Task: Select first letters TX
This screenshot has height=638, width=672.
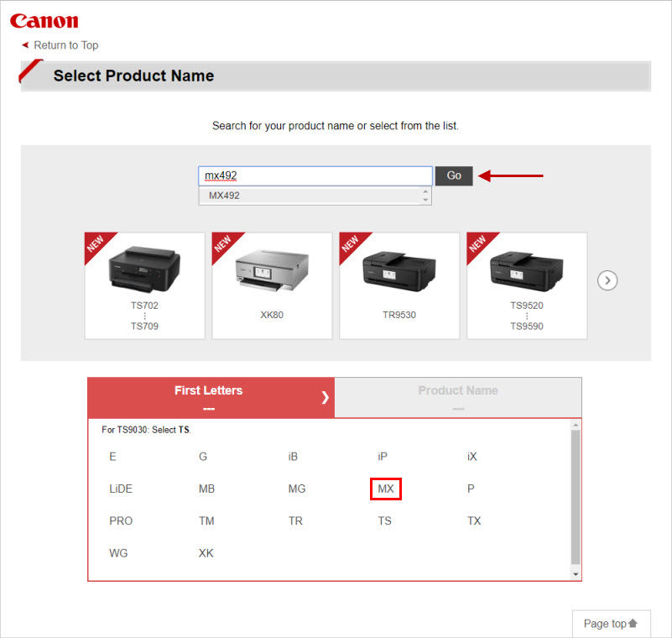Action: [474, 521]
